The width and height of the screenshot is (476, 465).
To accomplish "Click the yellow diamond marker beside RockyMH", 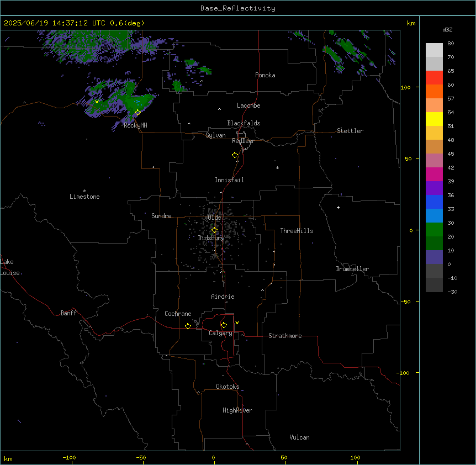I will [x=137, y=113].
